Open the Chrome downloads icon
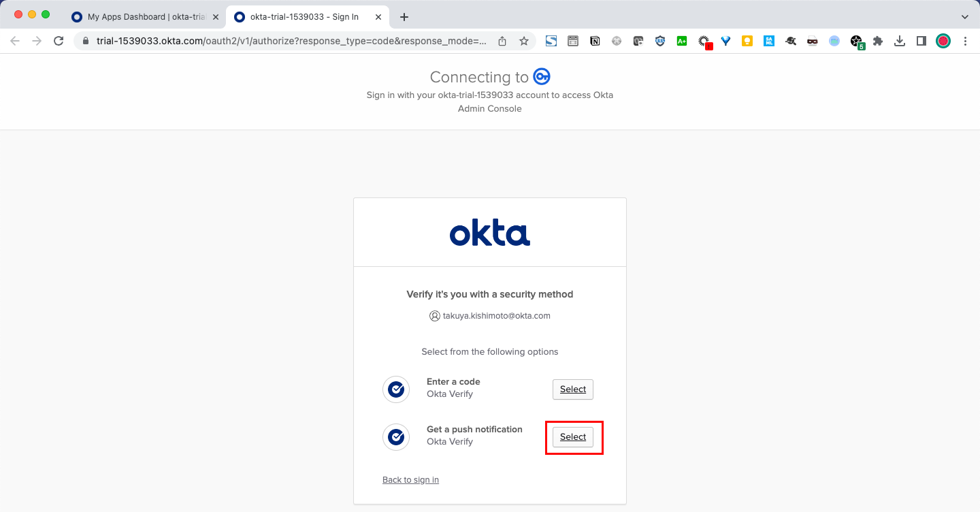Screen dimensions: 980x512 (x=900, y=41)
